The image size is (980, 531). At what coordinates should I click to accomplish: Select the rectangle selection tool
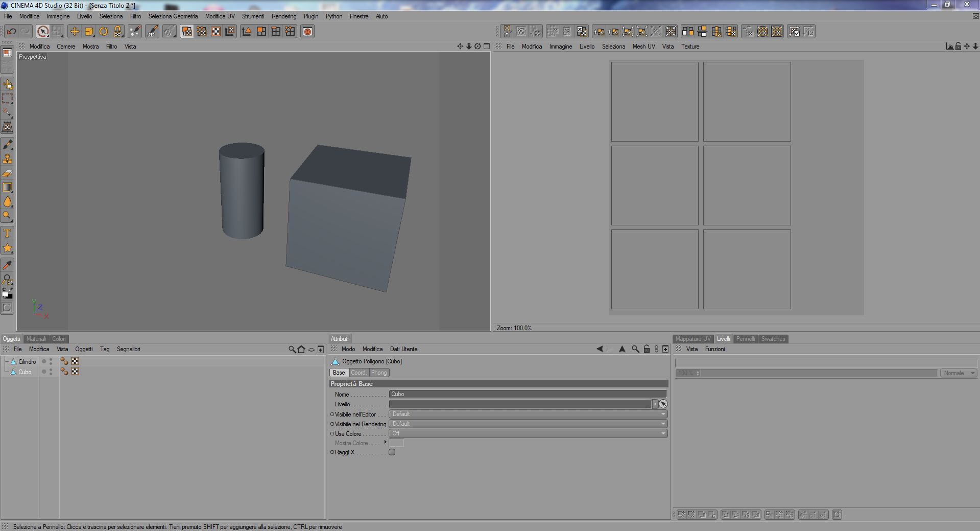point(8,99)
